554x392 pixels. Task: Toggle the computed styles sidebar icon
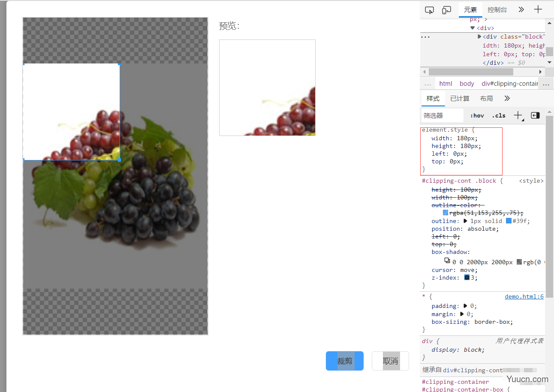[535, 115]
